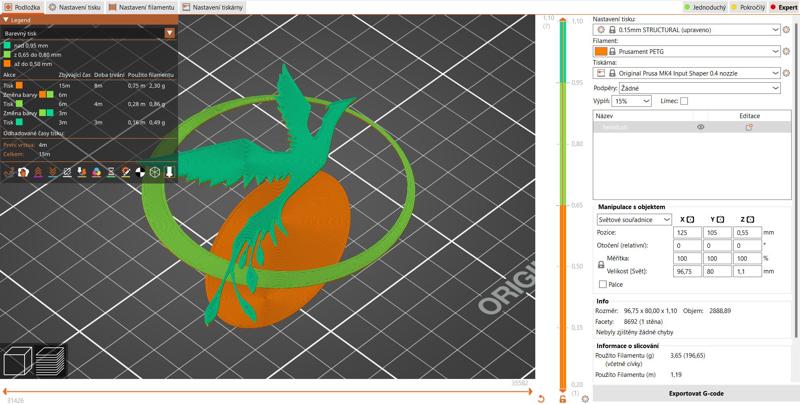This screenshot has height=404, width=800.
Task: Click the Pozice Y field showing 105
Action: tap(717, 233)
